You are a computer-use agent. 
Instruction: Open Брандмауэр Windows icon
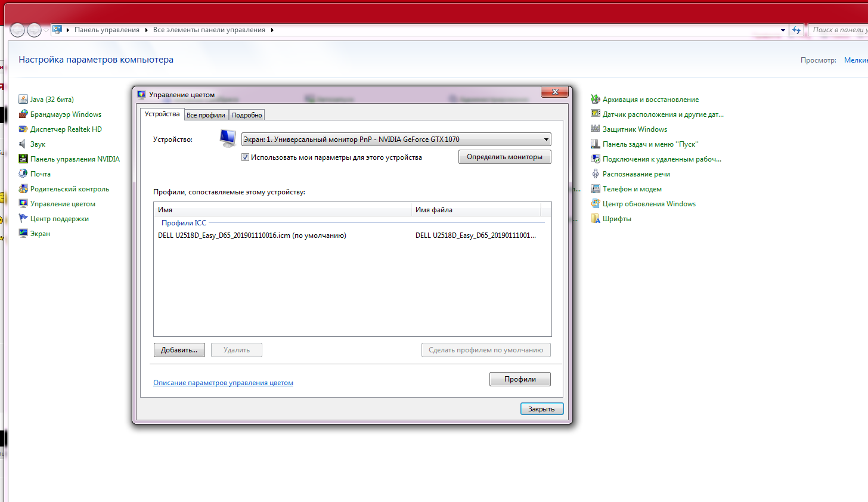point(23,114)
